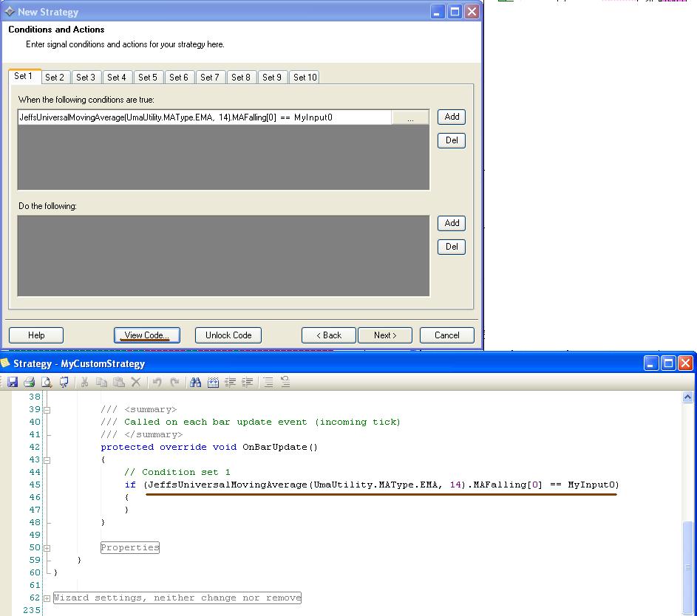Viewport: 697px width, 616px height.
Task: Open the Set 6 tab
Action: (179, 78)
